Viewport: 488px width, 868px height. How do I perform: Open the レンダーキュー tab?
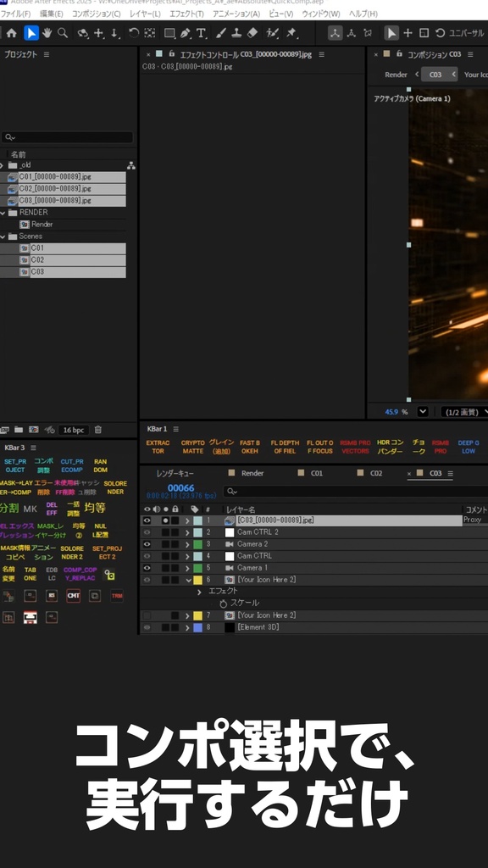click(x=175, y=473)
